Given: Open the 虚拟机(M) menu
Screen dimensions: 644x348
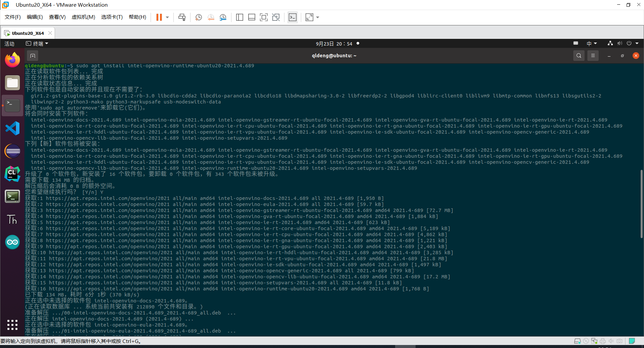Looking at the screenshot, I should [x=84, y=17].
